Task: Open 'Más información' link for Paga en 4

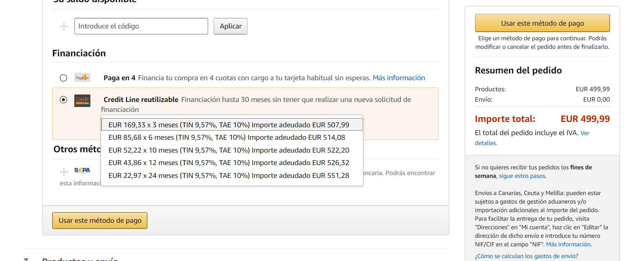Action: point(399,78)
